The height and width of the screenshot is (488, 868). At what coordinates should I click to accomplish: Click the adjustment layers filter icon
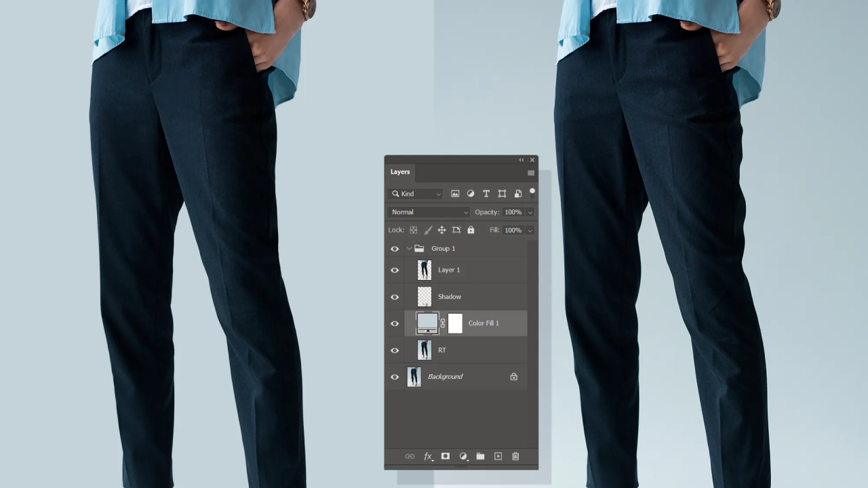[x=471, y=194]
